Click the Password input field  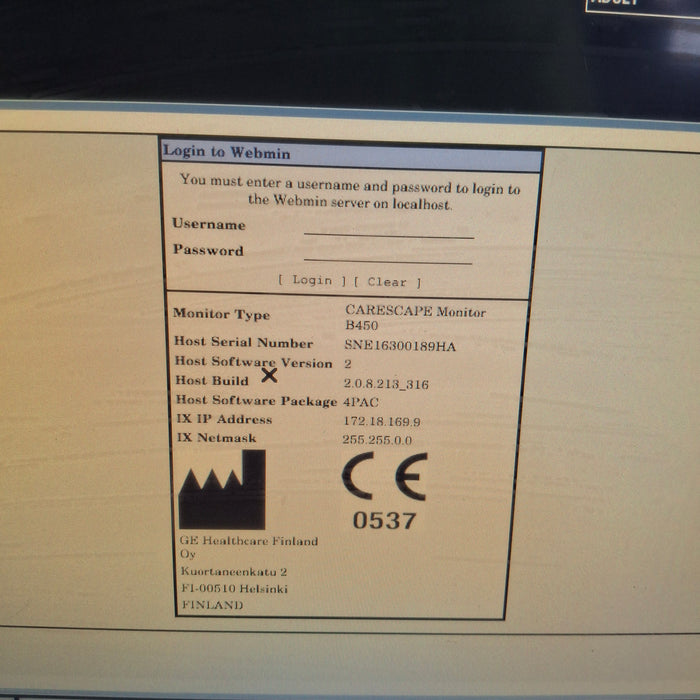388,254
